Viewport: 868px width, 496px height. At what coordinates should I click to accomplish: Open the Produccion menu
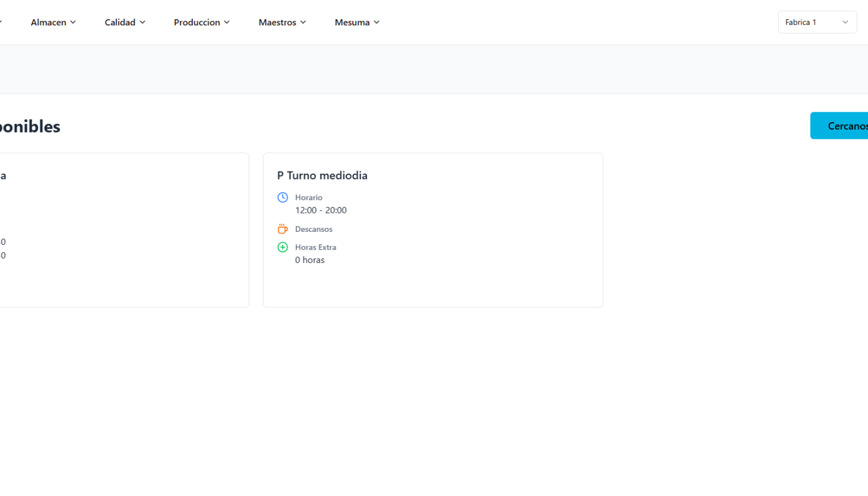point(201,22)
